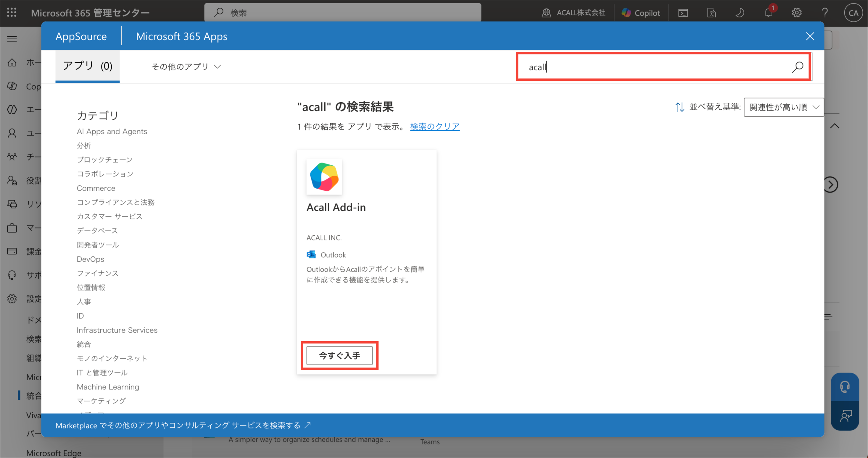The image size is (868, 458).
Task: Select the 開発者ツール category
Action: (98, 245)
